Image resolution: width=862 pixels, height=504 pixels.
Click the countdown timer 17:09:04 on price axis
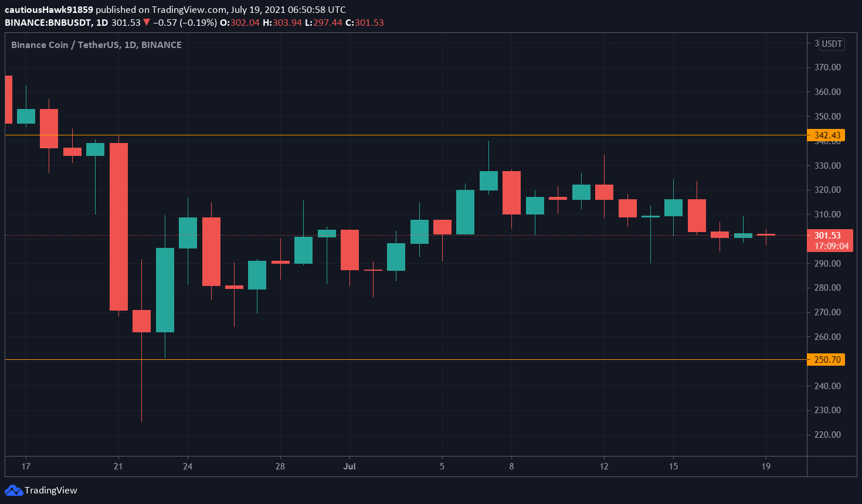click(831, 247)
